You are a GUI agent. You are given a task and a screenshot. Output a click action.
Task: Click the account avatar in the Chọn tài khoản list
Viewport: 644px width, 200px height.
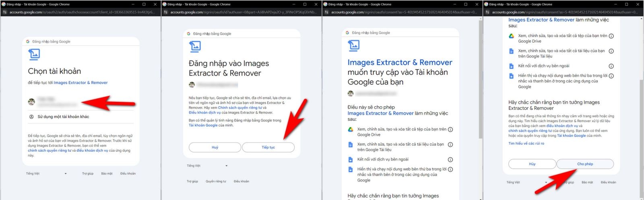[x=31, y=102]
